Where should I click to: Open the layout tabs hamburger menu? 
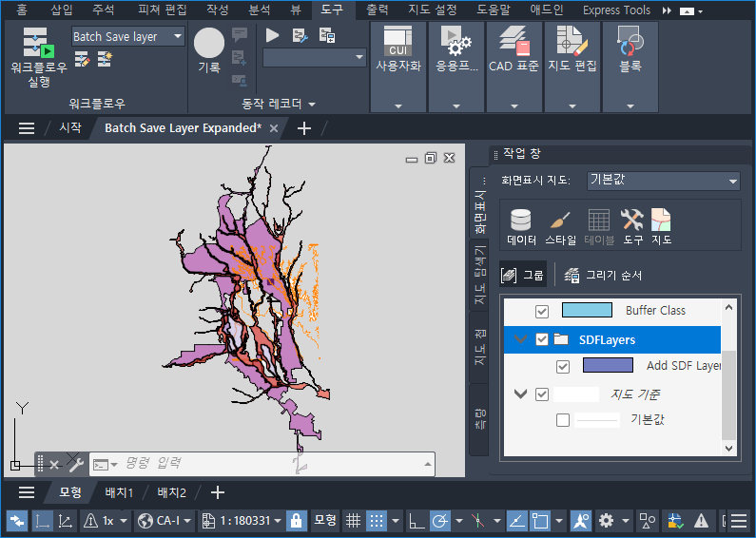pos(27,492)
